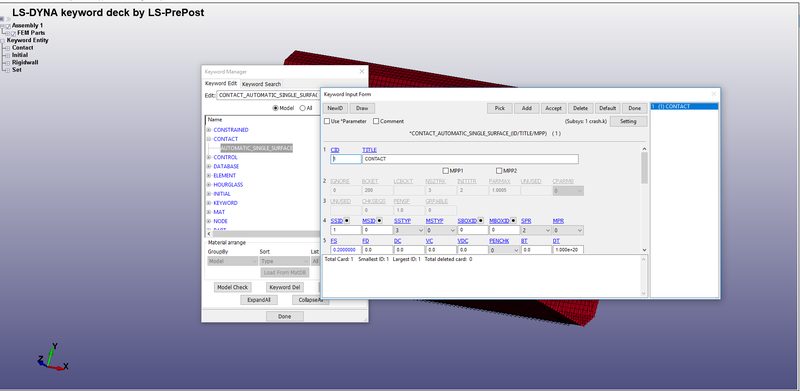The width and height of the screenshot is (800, 391).
Task: Expand the Initial node in model tree
Action: coord(8,55)
